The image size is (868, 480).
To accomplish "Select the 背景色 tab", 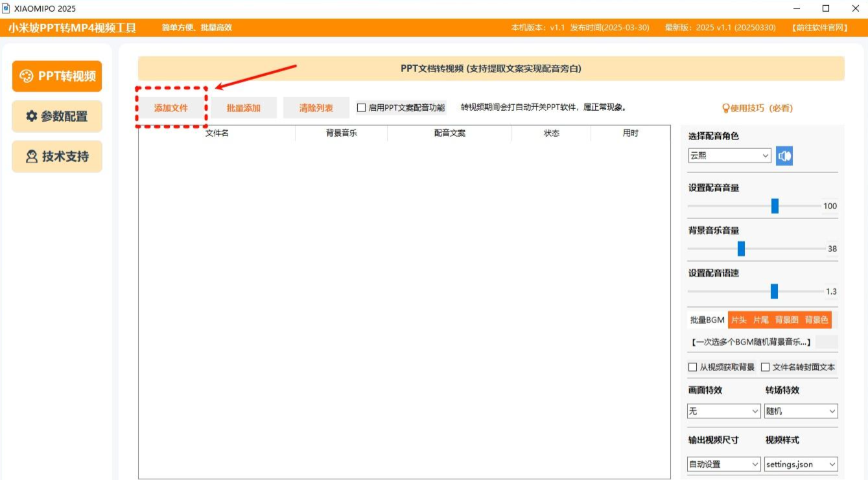I will click(x=816, y=320).
